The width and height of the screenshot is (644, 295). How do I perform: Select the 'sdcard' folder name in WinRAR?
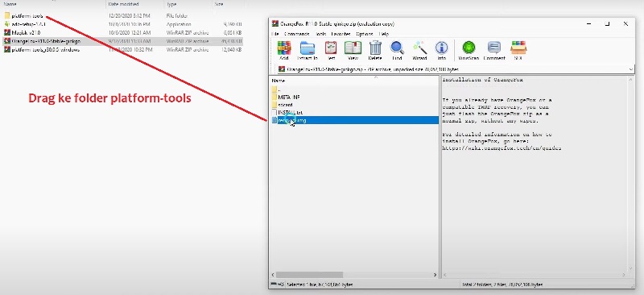click(286, 105)
